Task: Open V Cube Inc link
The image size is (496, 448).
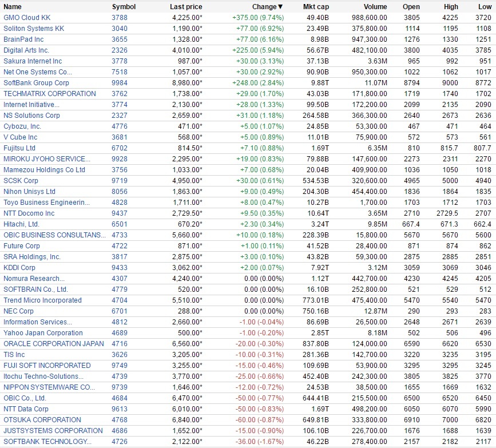Action: (x=20, y=137)
